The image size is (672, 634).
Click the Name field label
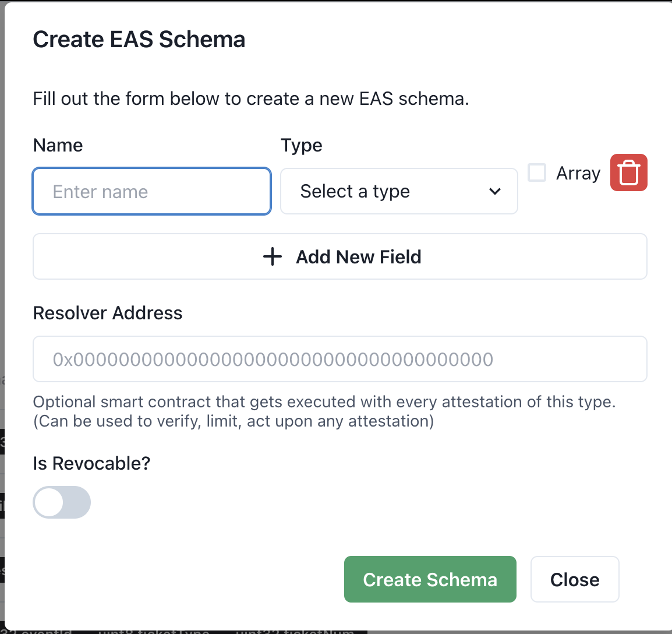[58, 145]
